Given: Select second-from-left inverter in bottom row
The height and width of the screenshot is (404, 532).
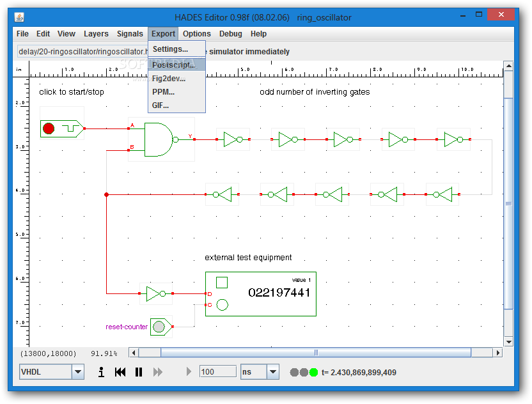Looking at the screenshot, I should click(278, 194).
